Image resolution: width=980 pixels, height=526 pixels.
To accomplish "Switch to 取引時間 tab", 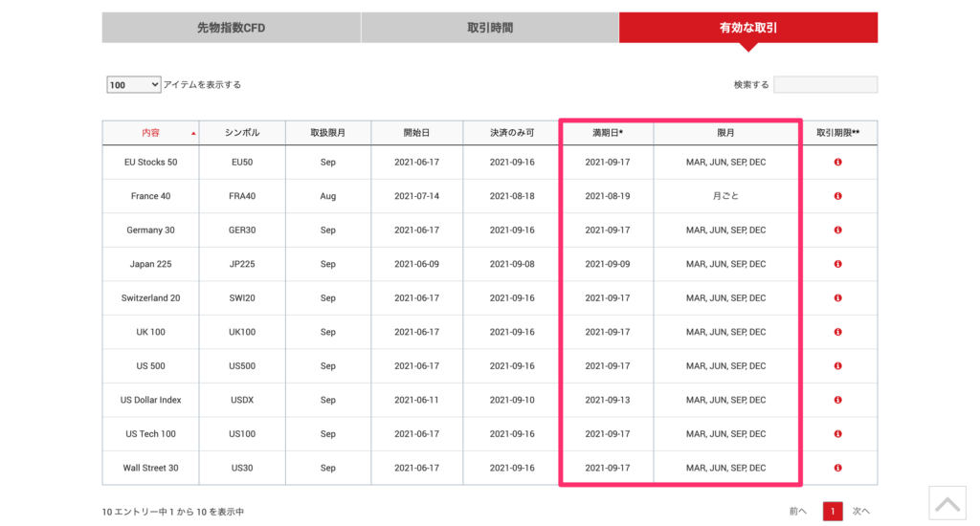I will 490,28.
